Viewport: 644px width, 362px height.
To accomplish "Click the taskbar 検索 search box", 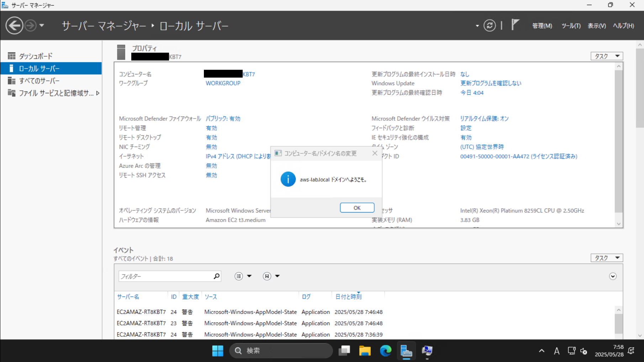I will 281,351.
